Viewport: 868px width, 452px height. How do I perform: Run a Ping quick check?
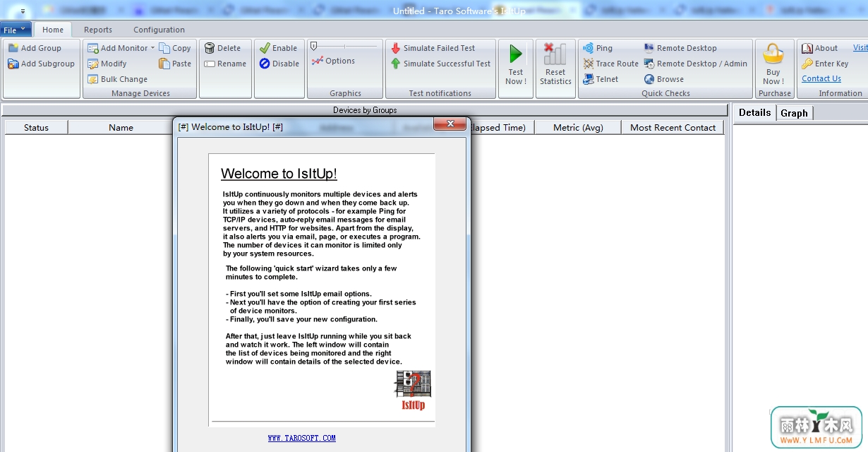click(597, 48)
